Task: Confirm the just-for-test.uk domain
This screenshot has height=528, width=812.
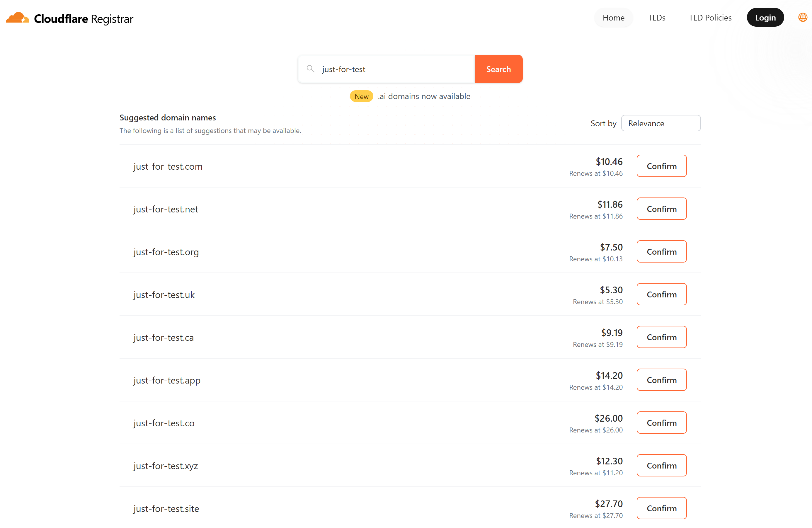Action: tap(661, 294)
